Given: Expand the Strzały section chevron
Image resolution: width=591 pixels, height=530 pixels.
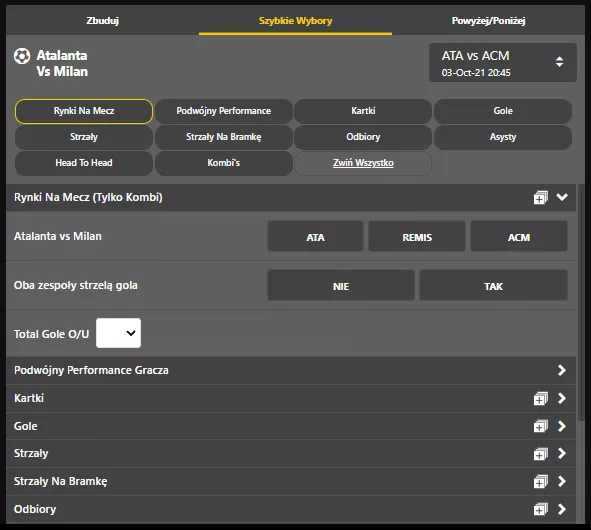Looking at the screenshot, I should click(562, 453).
